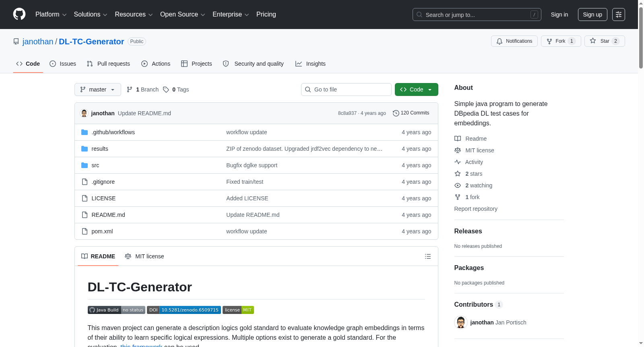The image size is (644, 347).
Task: Open the DL-TC-Generator repository title link
Action: (91, 42)
